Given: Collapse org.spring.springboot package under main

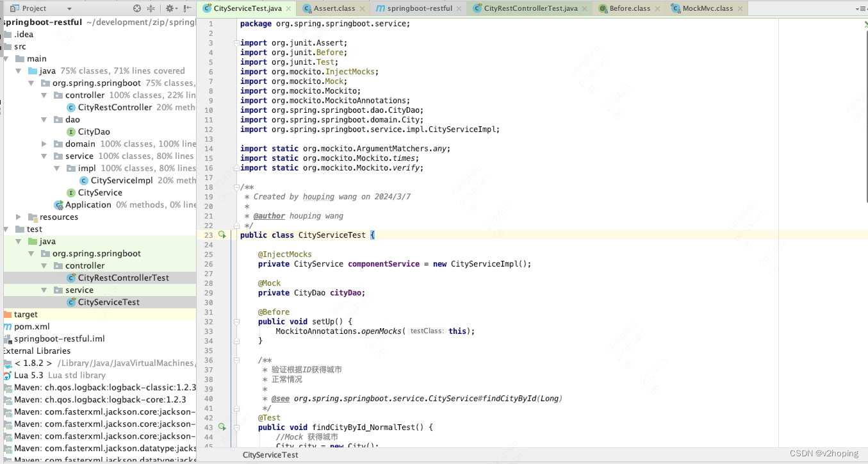Looking at the screenshot, I should (x=31, y=83).
